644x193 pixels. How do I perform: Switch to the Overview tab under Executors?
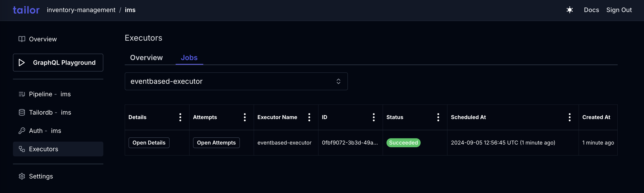[x=146, y=58]
